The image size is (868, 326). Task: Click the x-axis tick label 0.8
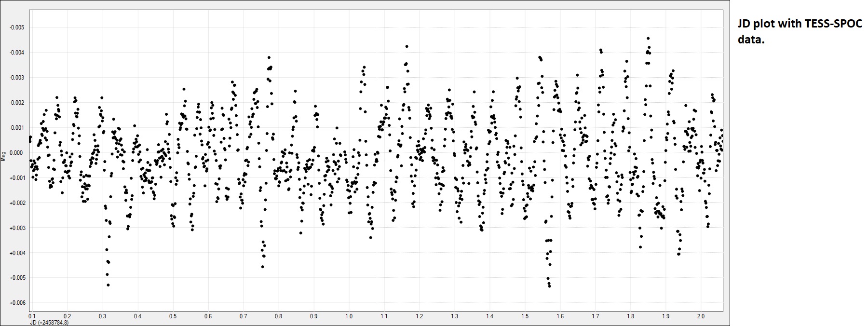coord(279,316)
